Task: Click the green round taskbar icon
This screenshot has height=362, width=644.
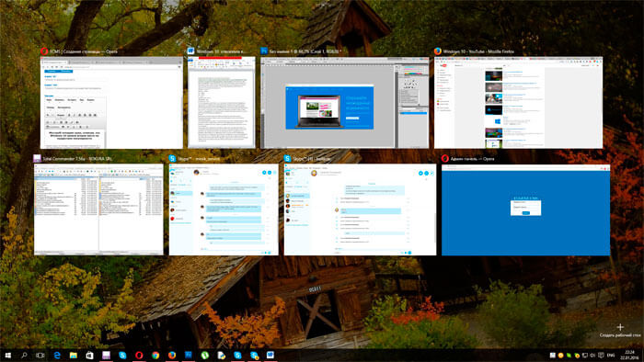Action: [204, 356]
